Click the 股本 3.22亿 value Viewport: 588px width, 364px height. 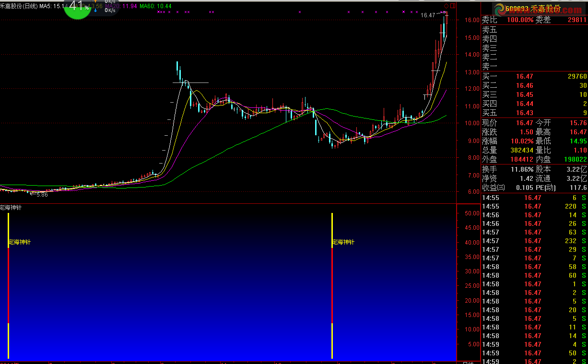(x=577, y=169)
